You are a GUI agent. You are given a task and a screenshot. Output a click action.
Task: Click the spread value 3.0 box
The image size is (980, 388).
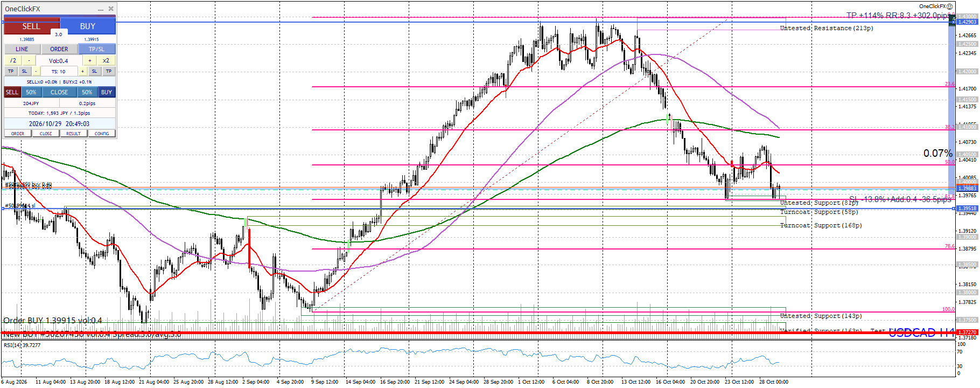59,34
